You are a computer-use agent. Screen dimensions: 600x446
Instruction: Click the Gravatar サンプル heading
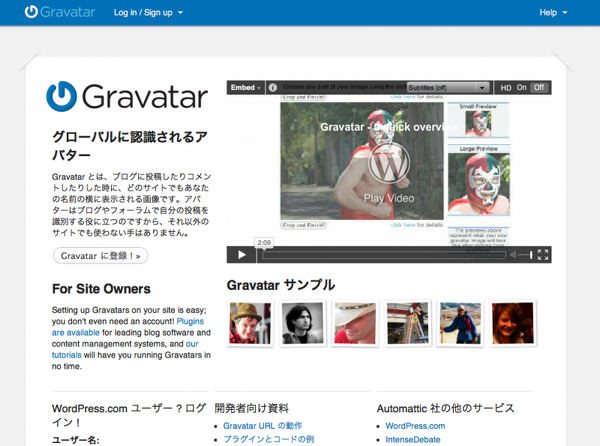(281, 285)
